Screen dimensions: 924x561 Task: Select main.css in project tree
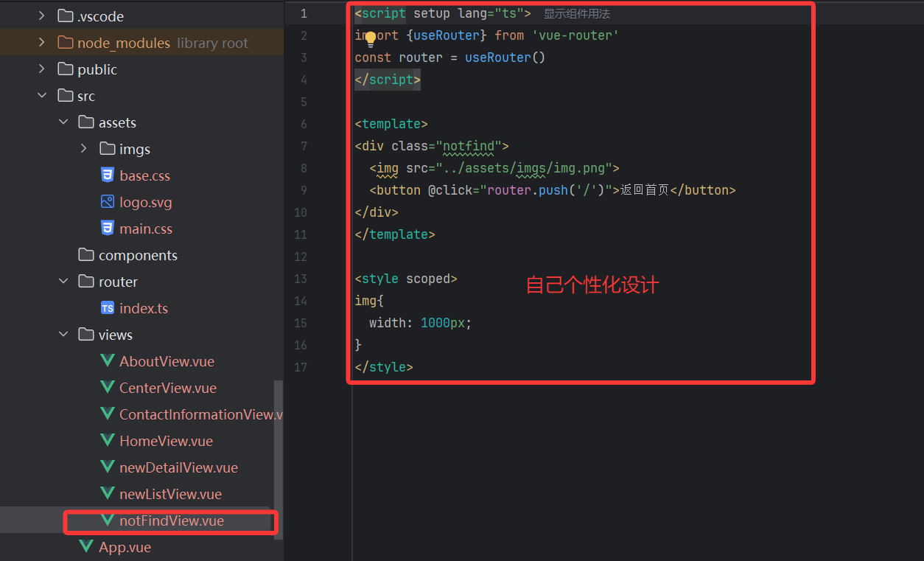pyautogui.click(x=146, y=229)
